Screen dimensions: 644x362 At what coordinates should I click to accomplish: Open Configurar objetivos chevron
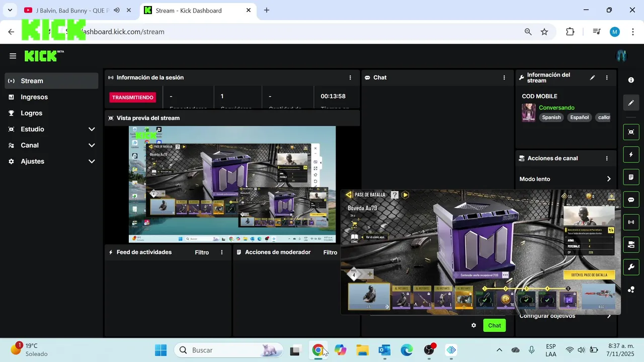(609, 316)
